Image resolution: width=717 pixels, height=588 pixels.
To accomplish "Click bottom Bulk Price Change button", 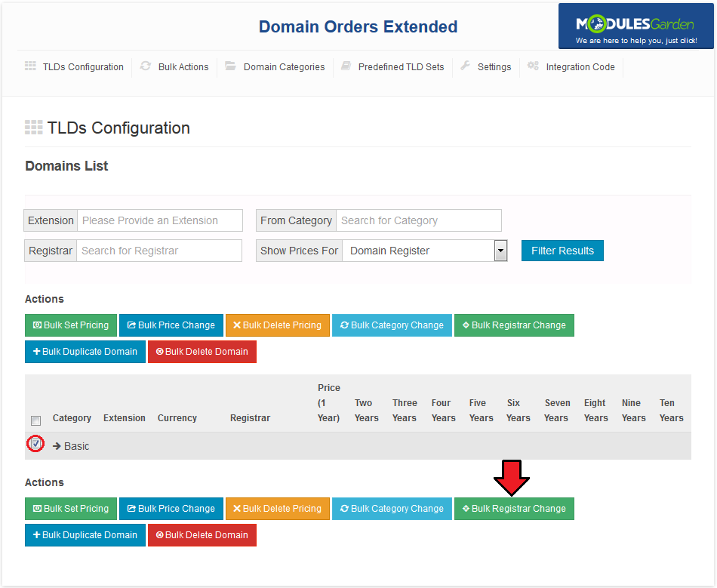I will pyautogui.click(x=171, y=509).
